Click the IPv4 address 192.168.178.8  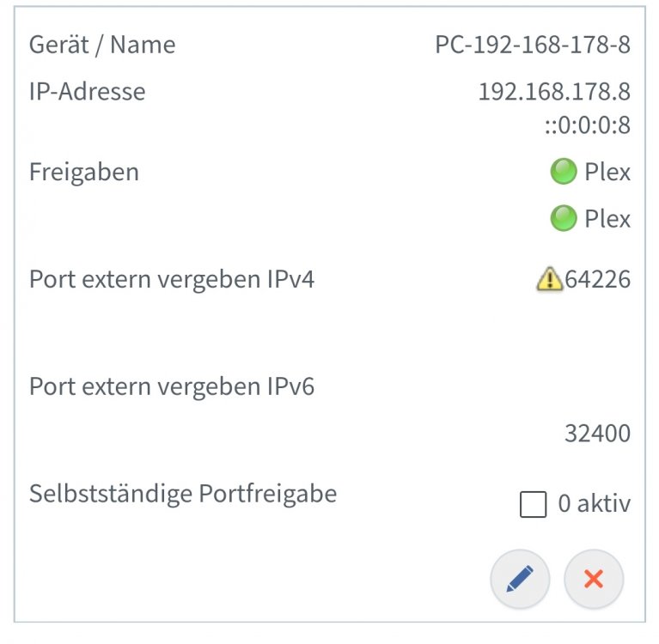tap(554, 92)
